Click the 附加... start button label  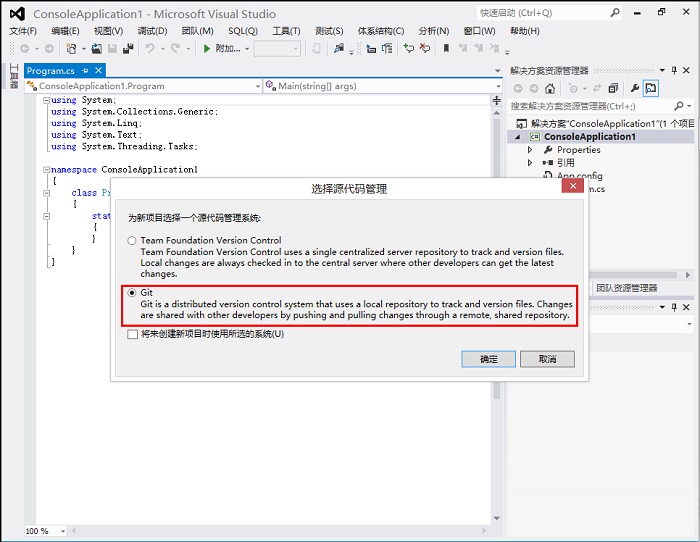[x=228, y=48]
